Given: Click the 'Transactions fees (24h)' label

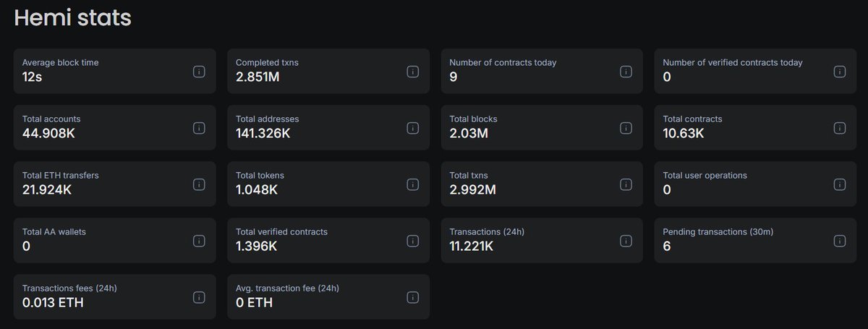Looking at the screenshot, I should (x=69, y=289).
